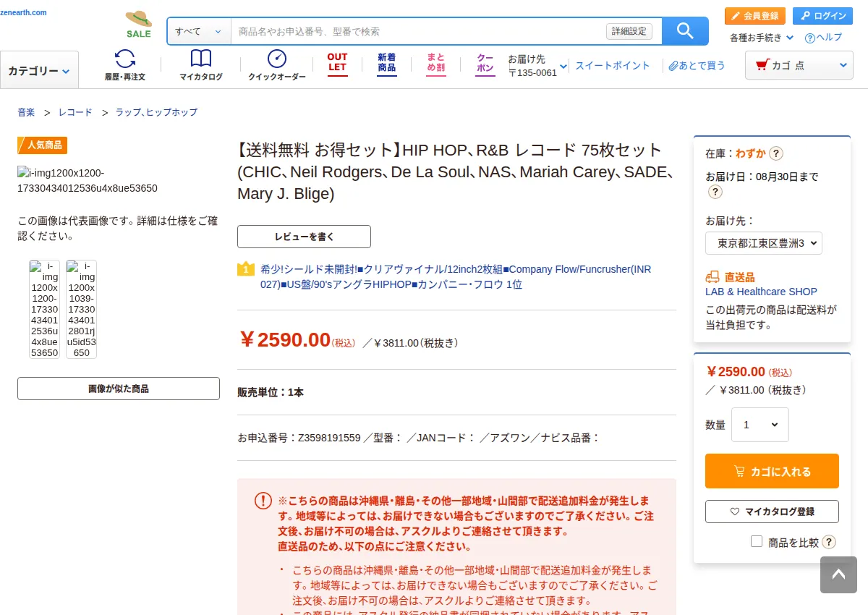The height and width of the screenshot is (615, 868).
Task: Focus the product search input field
Action: [418, 31]
